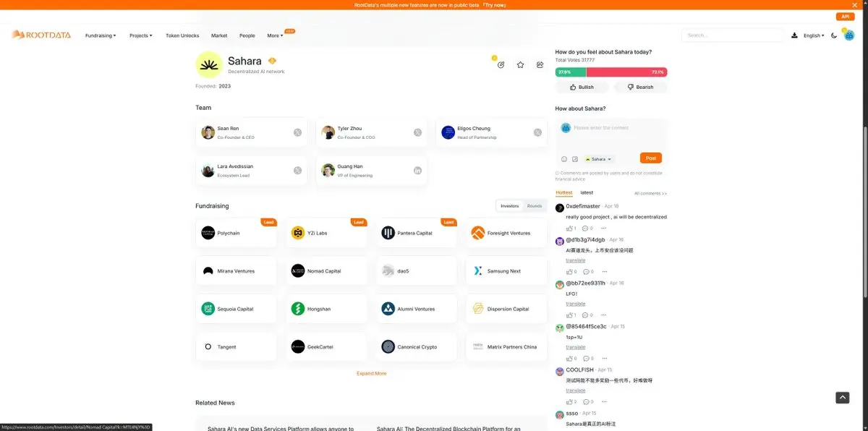Like the 0xdefimaster comment
Screen dimensions: 868x431
(571, 229)
